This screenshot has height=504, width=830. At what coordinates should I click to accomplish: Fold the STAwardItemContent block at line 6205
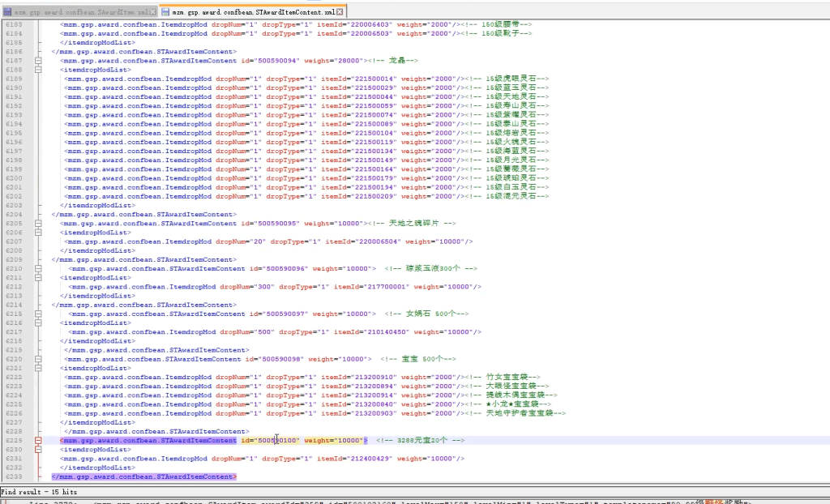point(38,224)
